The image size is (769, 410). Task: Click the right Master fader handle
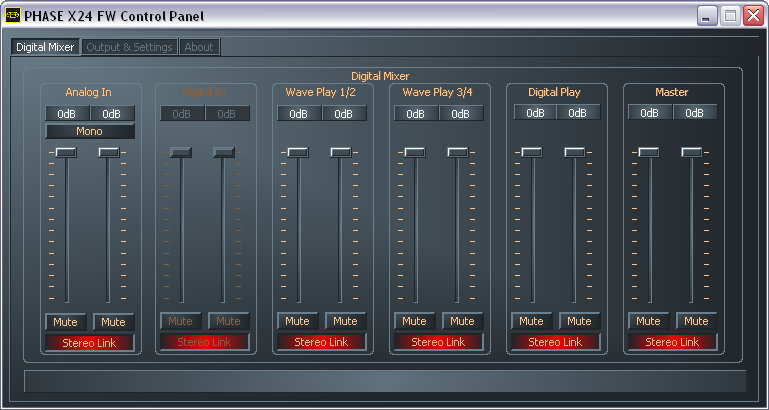coord(692,152)
